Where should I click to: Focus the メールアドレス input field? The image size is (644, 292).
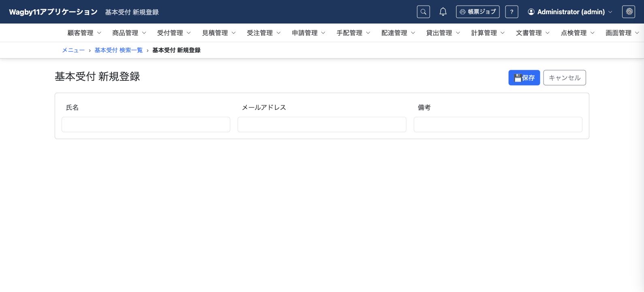322,125
